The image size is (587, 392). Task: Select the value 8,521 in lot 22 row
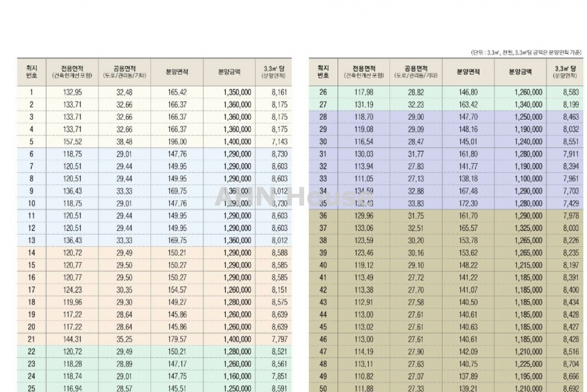pyautogui.click(x=279, y=352)
